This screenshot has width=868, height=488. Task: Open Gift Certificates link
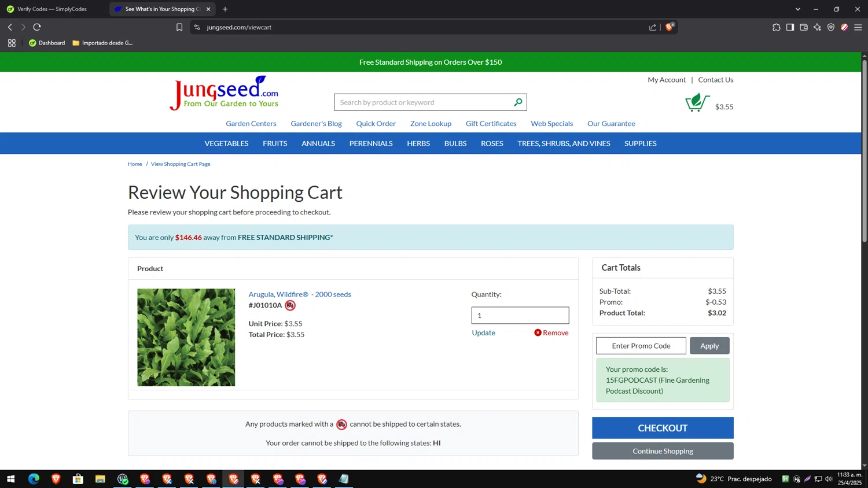click(x=491, y=124)
